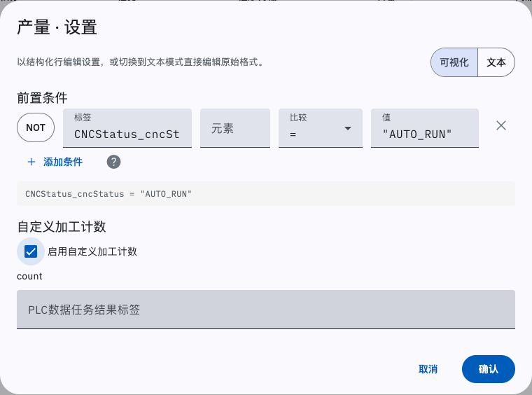Uncheck 启用自定义加工计数 checkbox
Screen dimensions: 532x395
point(31,251)
